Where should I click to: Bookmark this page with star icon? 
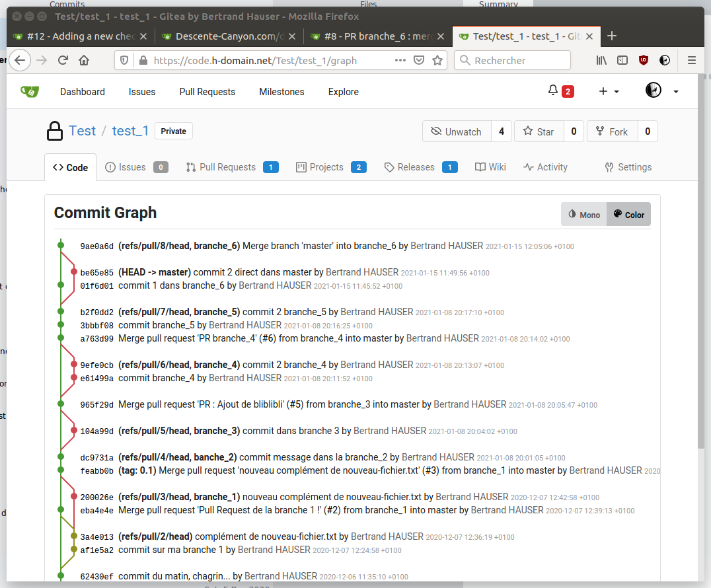[x=437, y=60]
